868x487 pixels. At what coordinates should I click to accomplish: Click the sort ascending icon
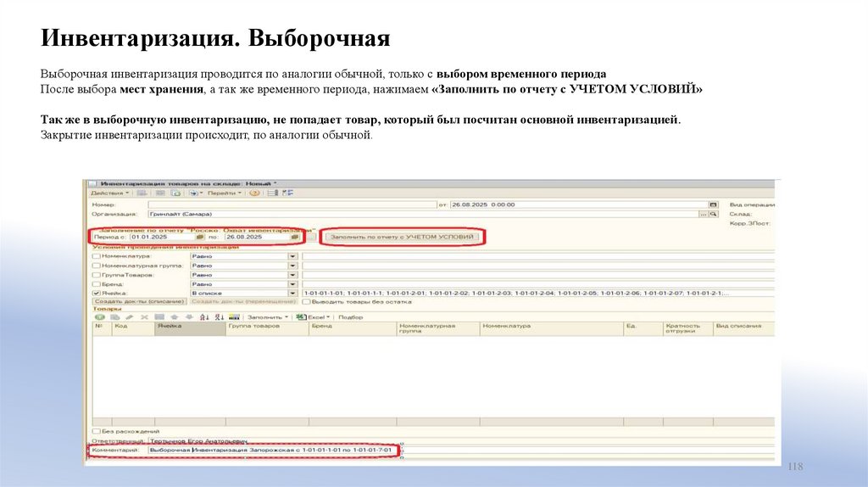point(204,317)
